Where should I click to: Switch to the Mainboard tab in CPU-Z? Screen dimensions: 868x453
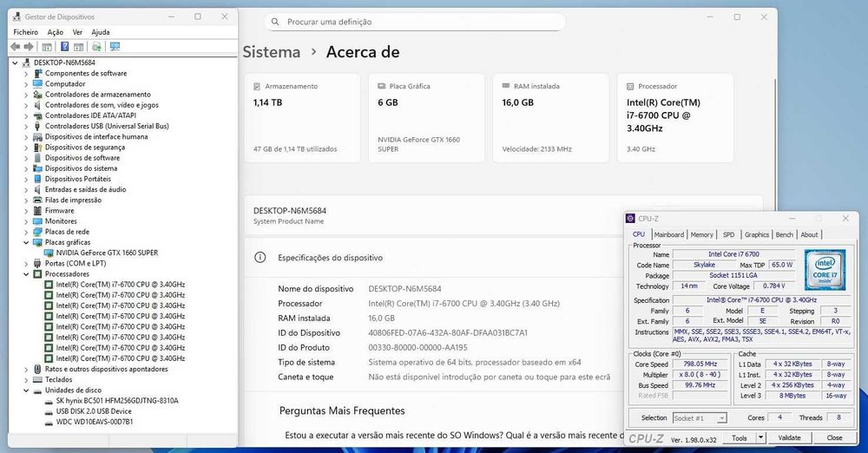(x=669, y=234)
